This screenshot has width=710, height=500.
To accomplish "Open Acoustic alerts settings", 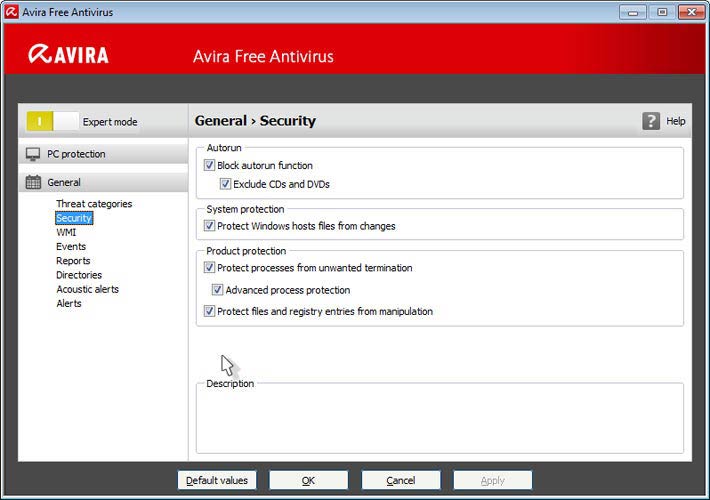I will pyautogui.click(x=87, y=289).
